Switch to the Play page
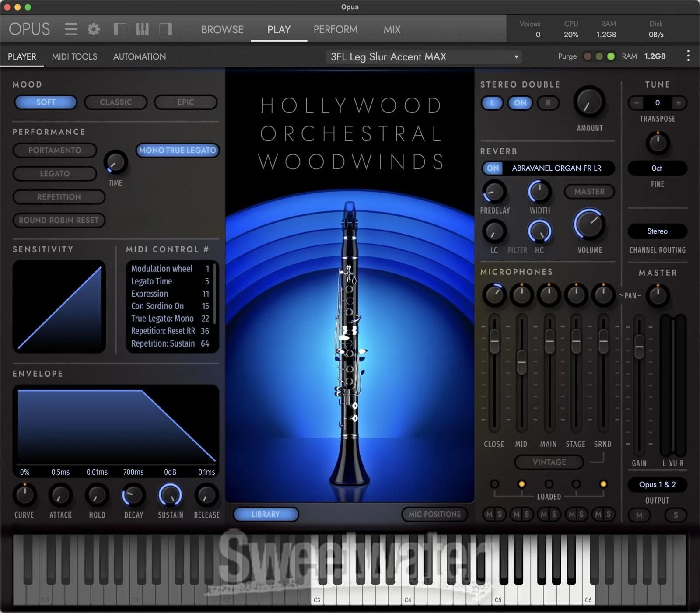Image resolution: width=700 pixels, height=613 pixels. click(279, 29)
